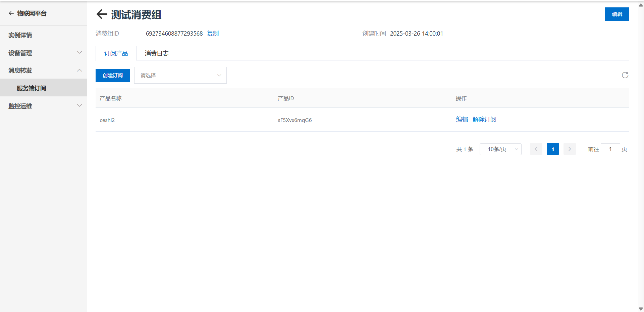The image size is (644, 312).
Task: Copy the consumer group ID via 复制
Action: [213, 34]
